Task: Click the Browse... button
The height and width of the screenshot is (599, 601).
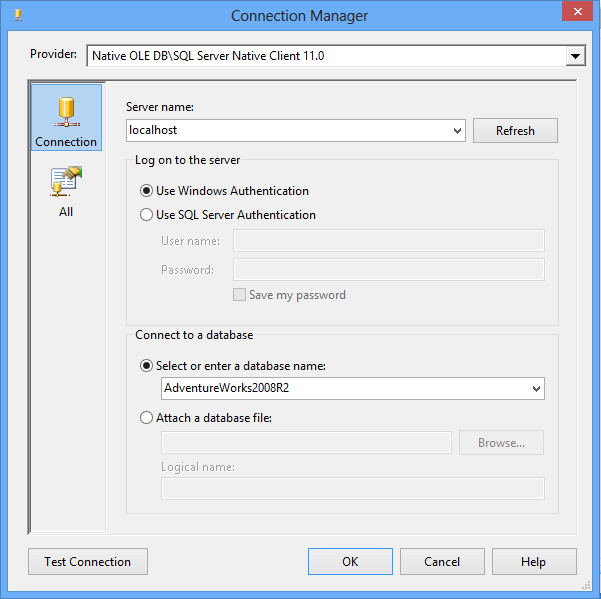Action: (x=501, y=443)
